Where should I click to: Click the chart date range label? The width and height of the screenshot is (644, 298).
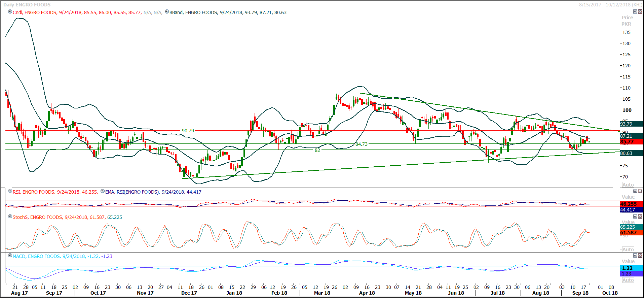(x=610, y=5)
